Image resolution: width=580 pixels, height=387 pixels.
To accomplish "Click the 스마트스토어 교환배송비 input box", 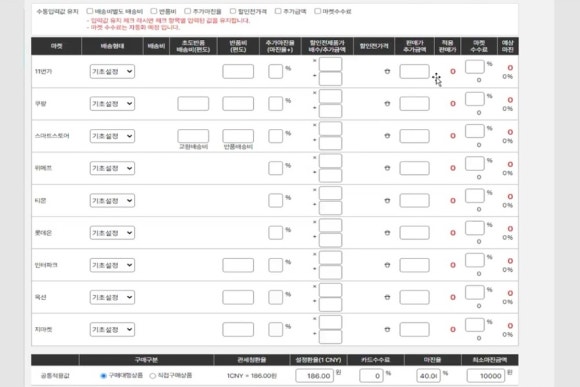I will pos(193,136).
